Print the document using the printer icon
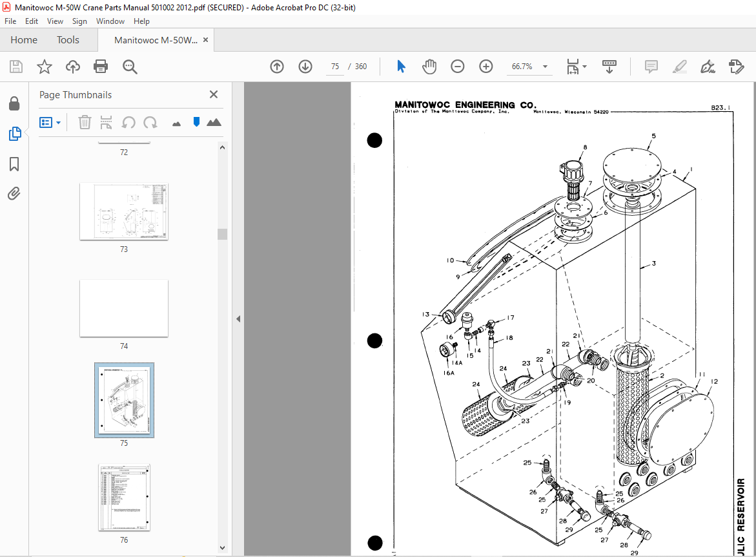This screenshot has width=756, height=557. [x=101, y=67]
